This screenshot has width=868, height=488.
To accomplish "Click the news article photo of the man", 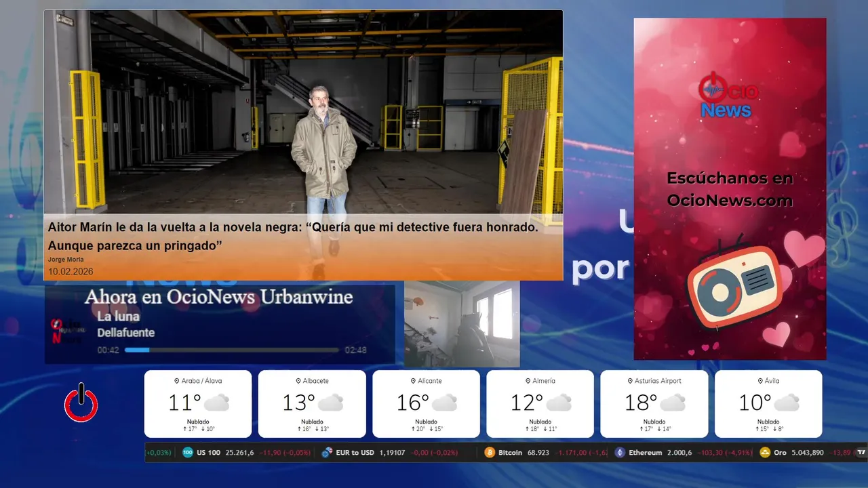I will coord(303,112).
